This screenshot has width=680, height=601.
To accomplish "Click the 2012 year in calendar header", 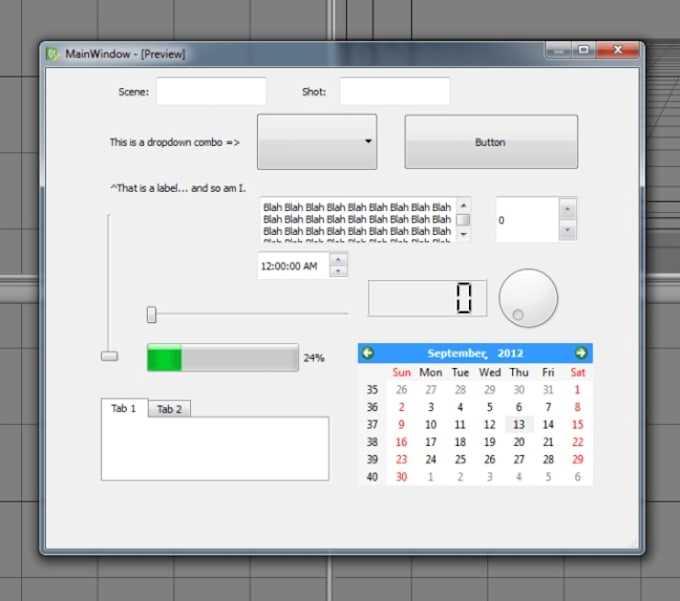I will [510, 353].
